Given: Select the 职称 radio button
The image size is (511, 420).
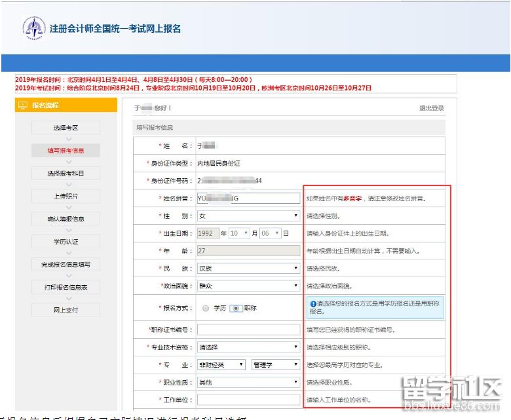Looking at the screenshot, I should [x=235, y=308].
